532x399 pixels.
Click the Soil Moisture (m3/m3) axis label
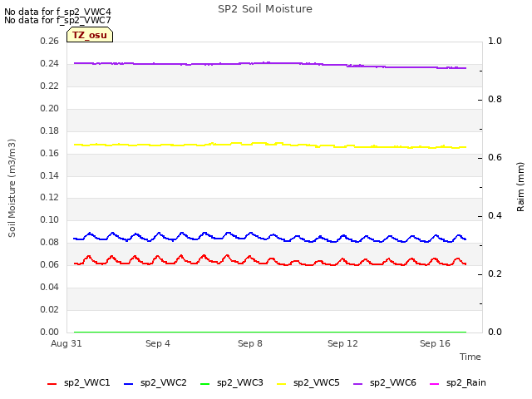tap(12, 188)
